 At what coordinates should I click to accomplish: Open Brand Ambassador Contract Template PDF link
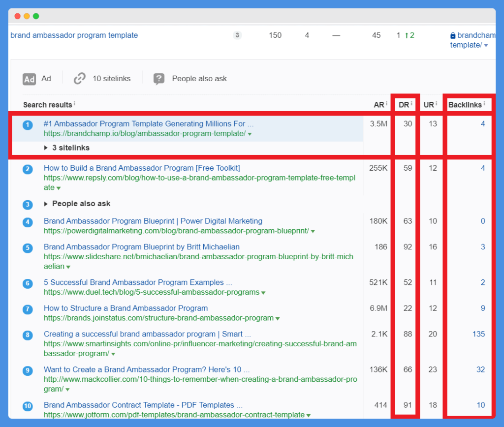pyautogui.click(x=143, y=405)
